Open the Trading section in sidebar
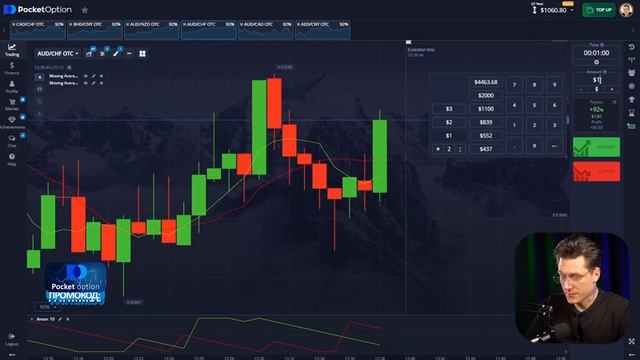Image resolution: width=640 pixels, height=360 pixels. [12, 50]
